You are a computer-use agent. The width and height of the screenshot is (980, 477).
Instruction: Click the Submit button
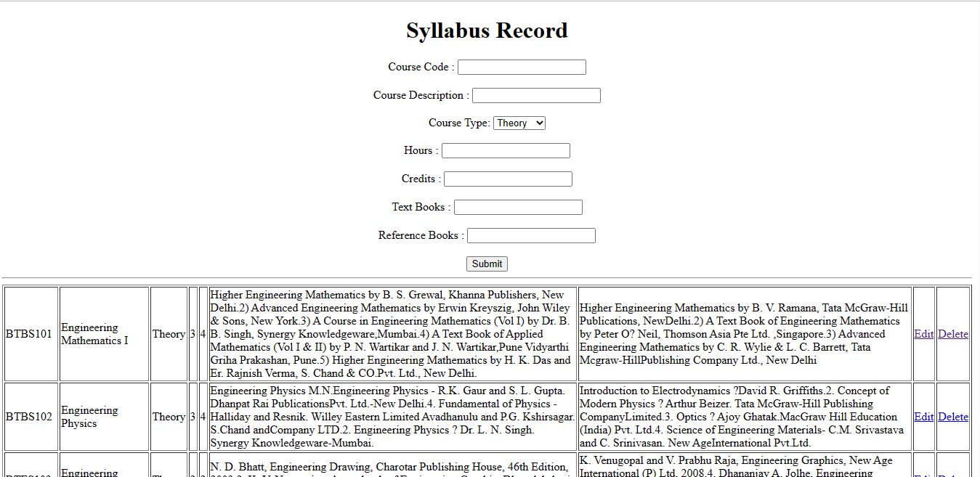(487, 264)
